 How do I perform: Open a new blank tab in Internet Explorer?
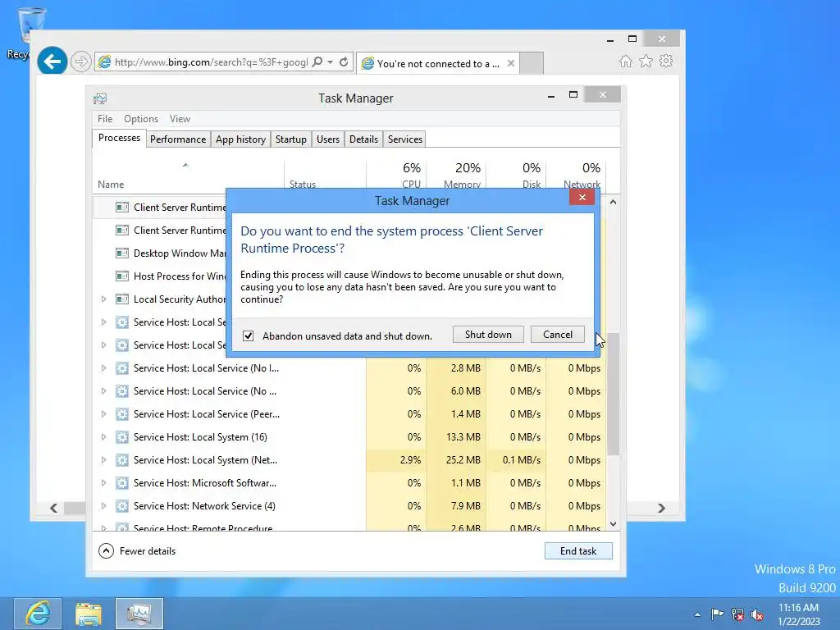coord(532,62)
